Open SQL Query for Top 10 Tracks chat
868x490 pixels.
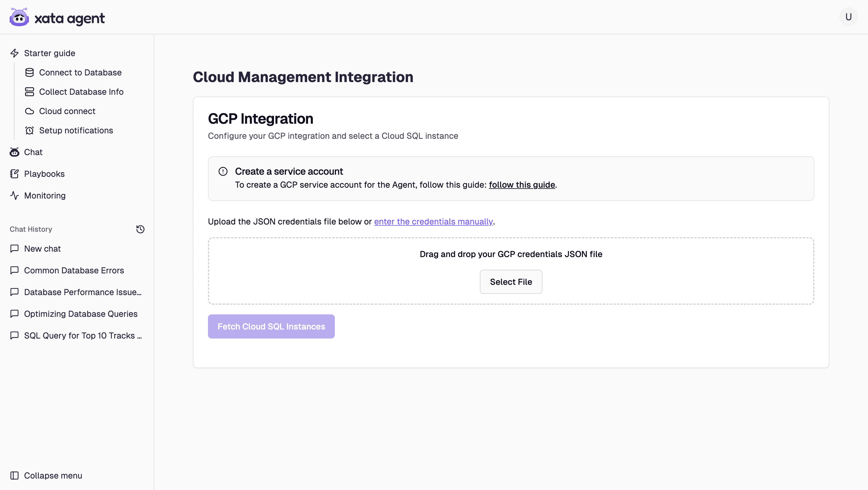[83, 335]
